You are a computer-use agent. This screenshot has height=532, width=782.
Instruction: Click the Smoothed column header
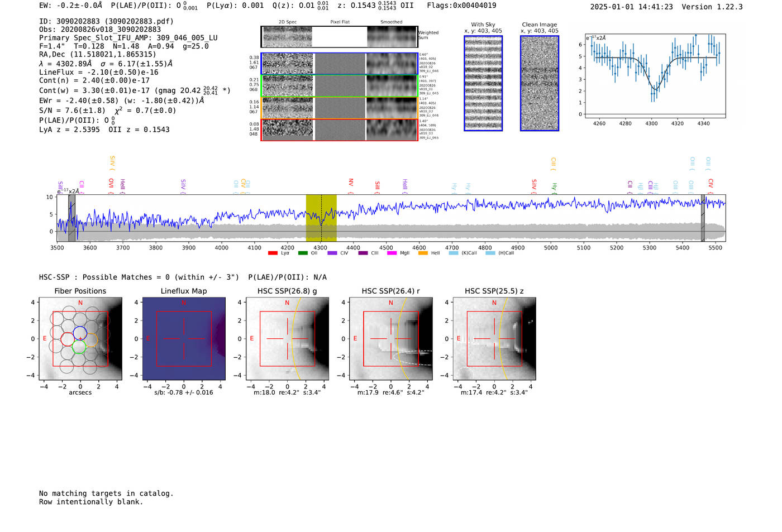[x=392, y=22]
